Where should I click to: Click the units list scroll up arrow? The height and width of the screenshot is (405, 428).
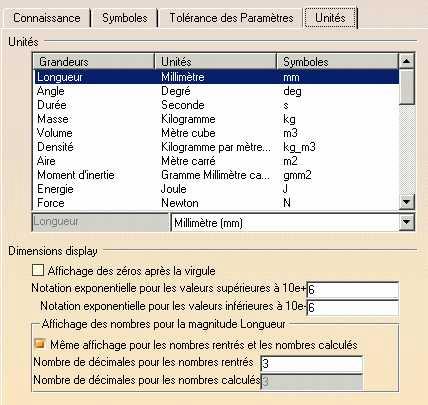(x=406, y=61)
